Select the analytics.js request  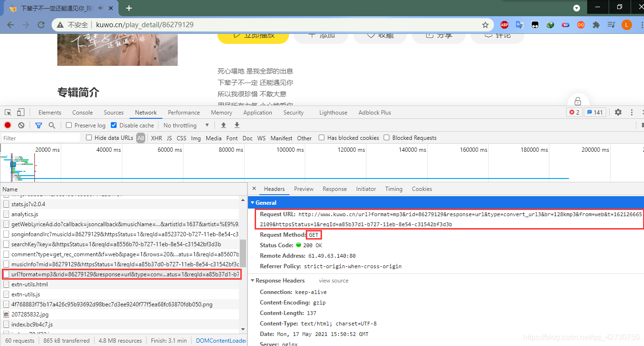(120, 214)
